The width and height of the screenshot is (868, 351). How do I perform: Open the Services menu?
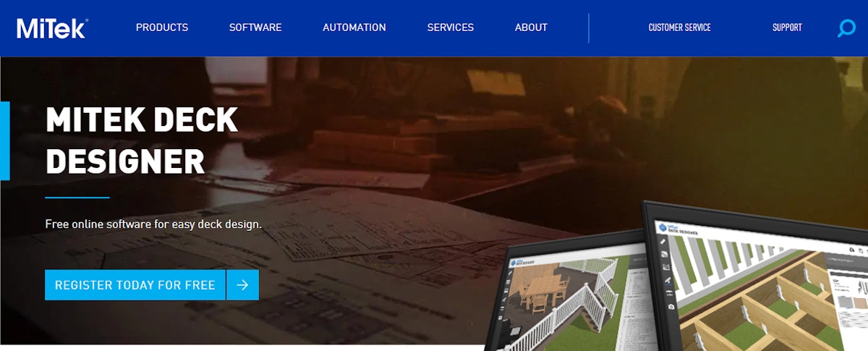point(451,28)
